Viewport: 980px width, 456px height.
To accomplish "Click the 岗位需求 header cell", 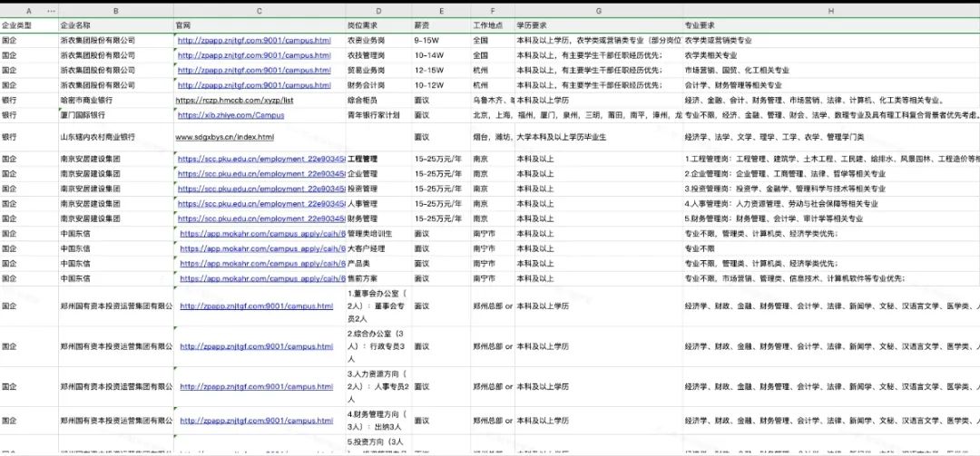I will pos(378,25).
